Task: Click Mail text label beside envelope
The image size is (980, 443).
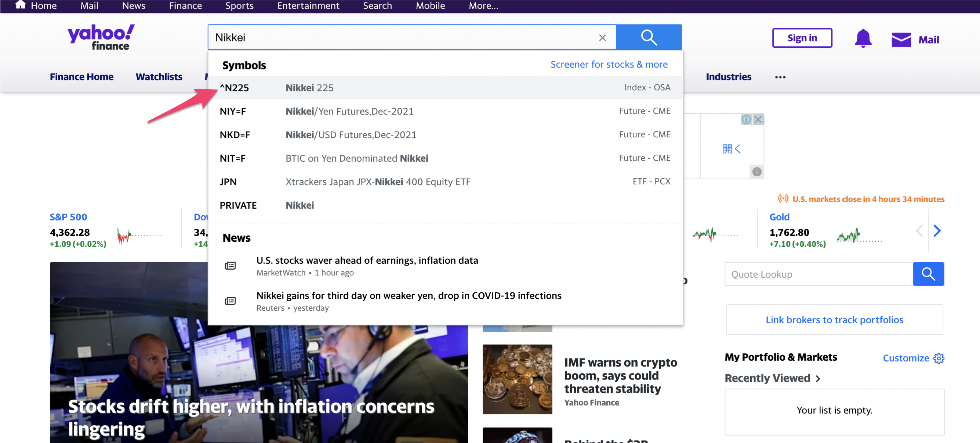Action: coord(928,40)
